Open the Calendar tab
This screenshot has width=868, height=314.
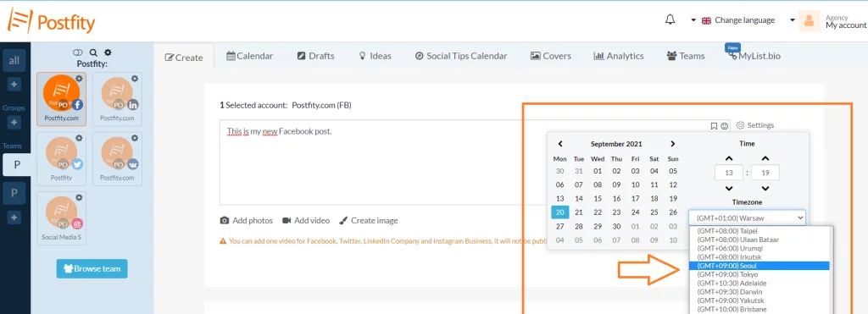pyautogui.click(x=250, y=56)
